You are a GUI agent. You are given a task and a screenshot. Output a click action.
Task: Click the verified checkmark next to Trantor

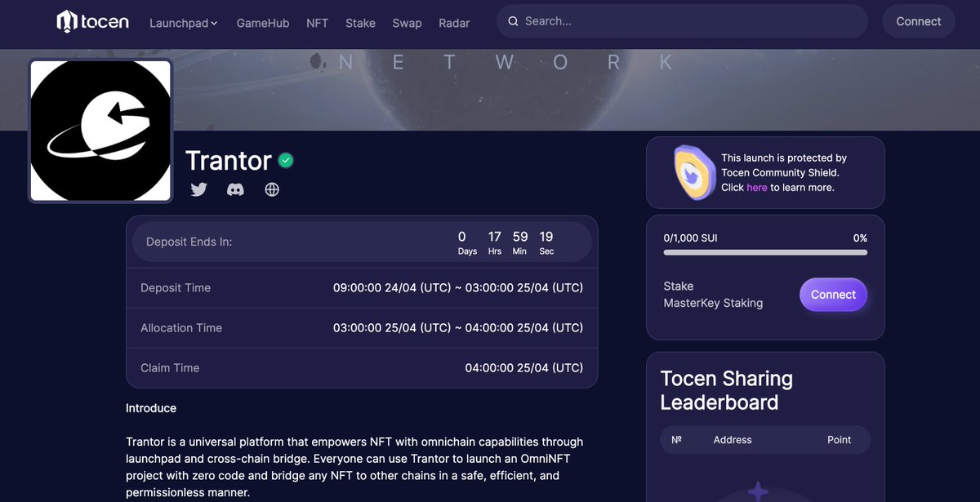[285, 160]
